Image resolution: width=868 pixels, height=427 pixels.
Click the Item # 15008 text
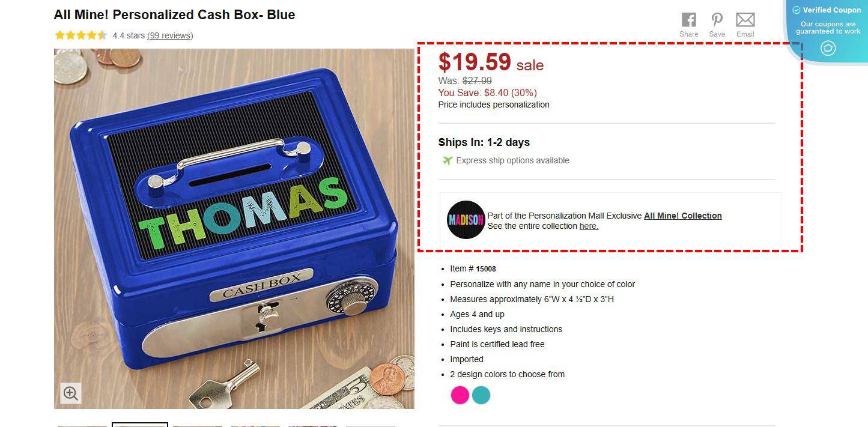pos(473,268)
